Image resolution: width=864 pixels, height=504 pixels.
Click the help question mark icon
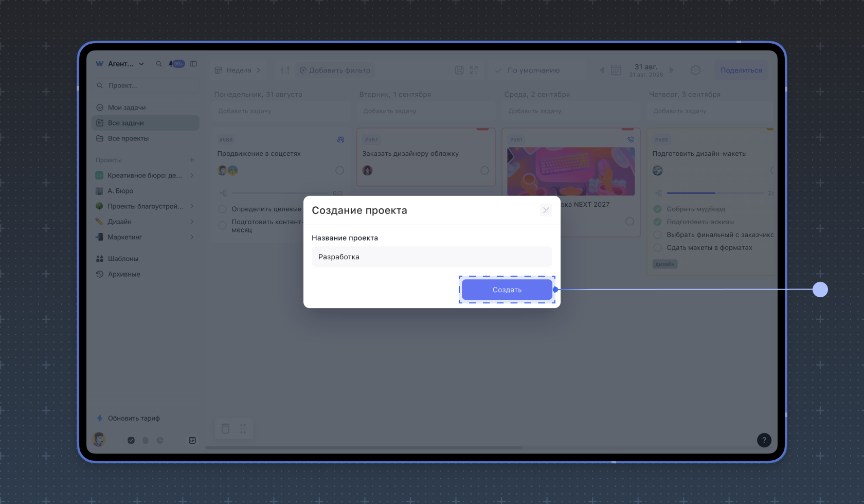(764, 440)
